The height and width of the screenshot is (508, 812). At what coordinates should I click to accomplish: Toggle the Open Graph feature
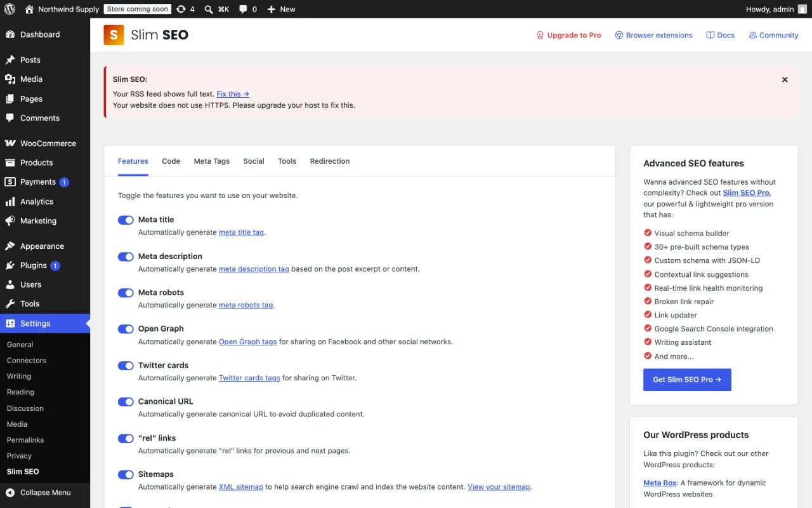[126, 329]
